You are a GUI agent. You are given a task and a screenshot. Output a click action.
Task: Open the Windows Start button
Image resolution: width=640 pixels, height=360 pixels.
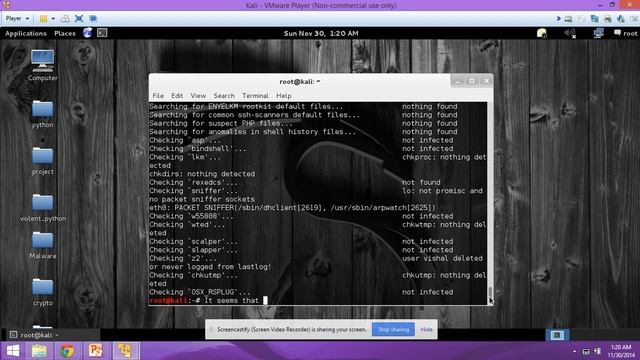(13, 351)
